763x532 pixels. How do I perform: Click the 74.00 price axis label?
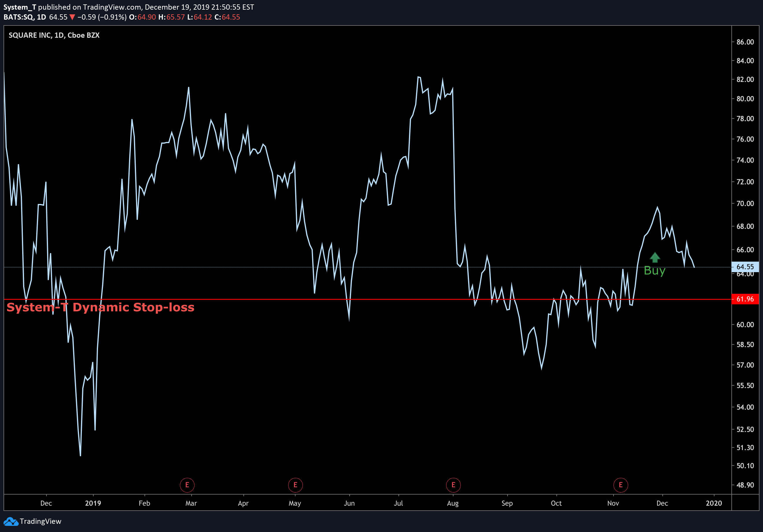coord(745,160)
